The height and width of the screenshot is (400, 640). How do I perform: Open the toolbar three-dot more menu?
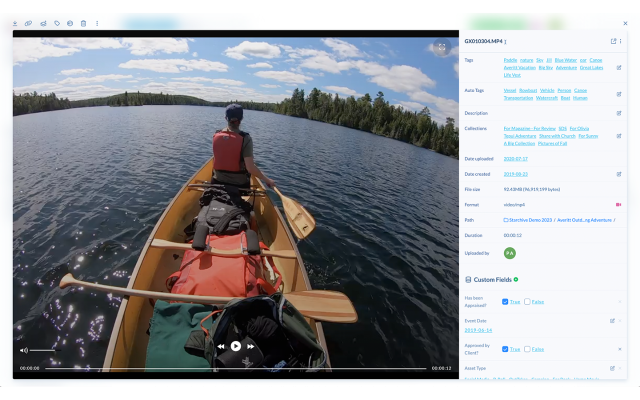coord(97,22)
